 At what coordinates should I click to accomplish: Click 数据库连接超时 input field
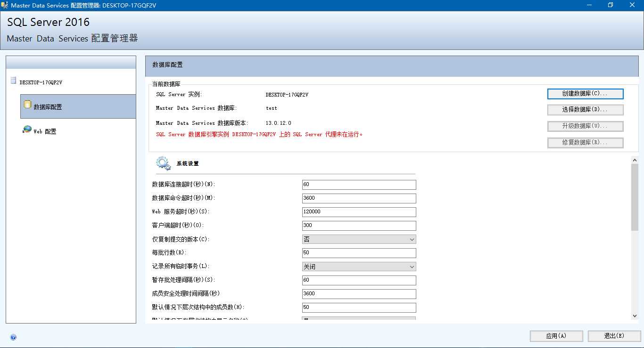(359, 185)
